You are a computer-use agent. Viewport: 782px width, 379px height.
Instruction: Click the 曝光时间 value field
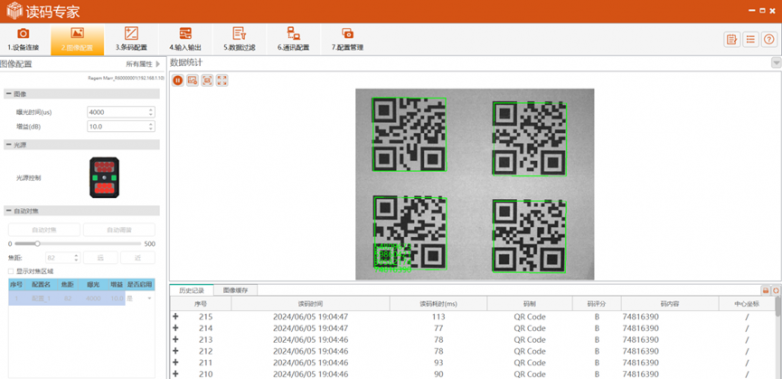click(121, 112)
